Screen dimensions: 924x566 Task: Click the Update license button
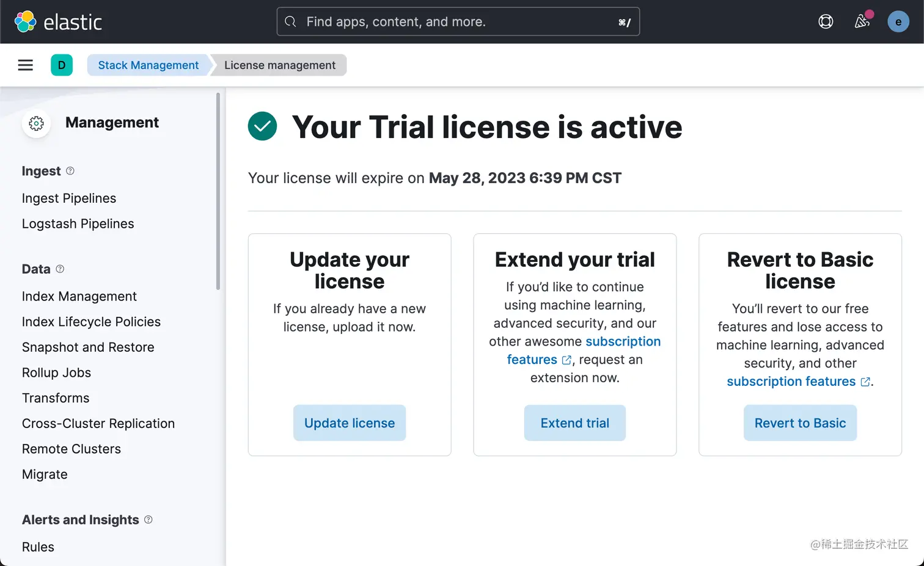click(x=350, y=423)
